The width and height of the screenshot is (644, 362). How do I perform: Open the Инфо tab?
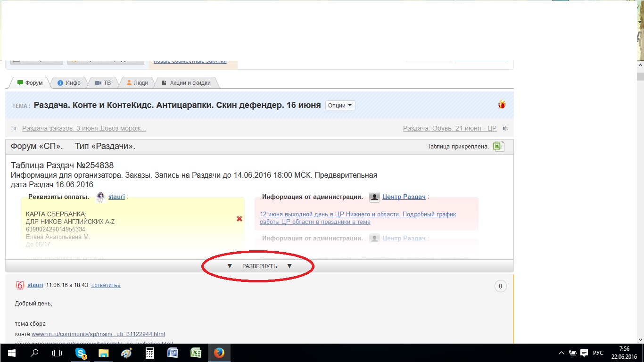pyautogui.click(x=69, y=83)
